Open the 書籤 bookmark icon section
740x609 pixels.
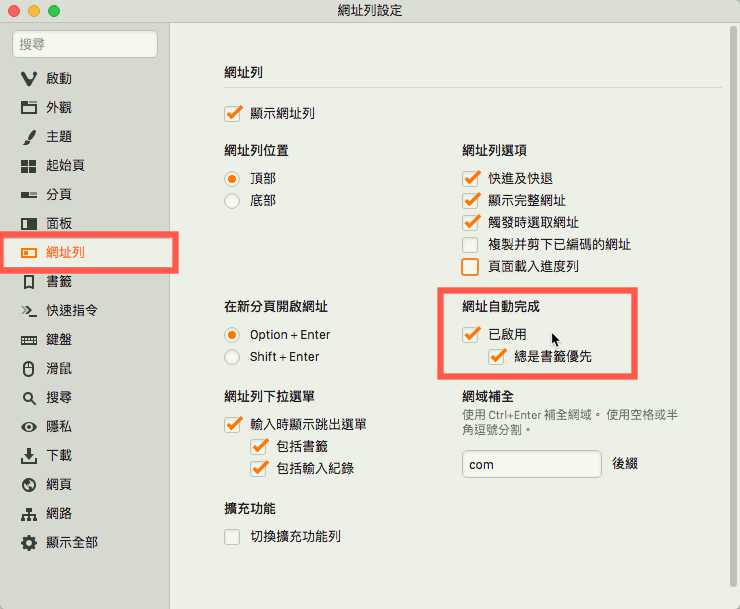[29, 282]
